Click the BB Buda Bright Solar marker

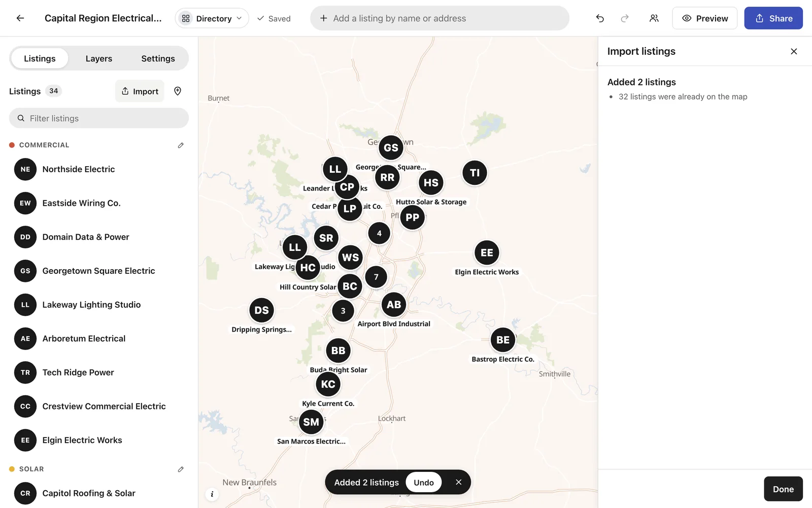338,351
